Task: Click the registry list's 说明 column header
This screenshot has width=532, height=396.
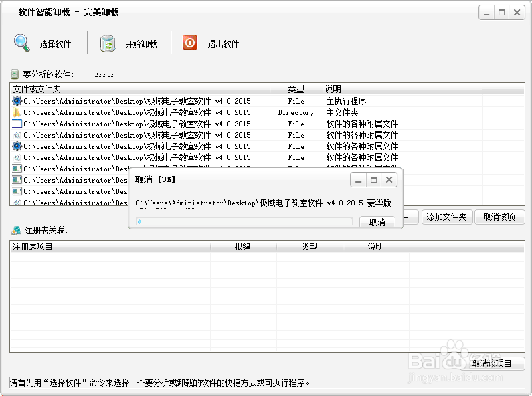Action: pos(376,247)
